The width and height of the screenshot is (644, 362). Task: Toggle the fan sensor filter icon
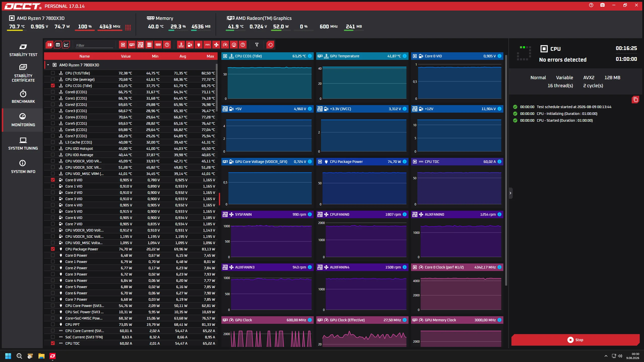[216, 45]
